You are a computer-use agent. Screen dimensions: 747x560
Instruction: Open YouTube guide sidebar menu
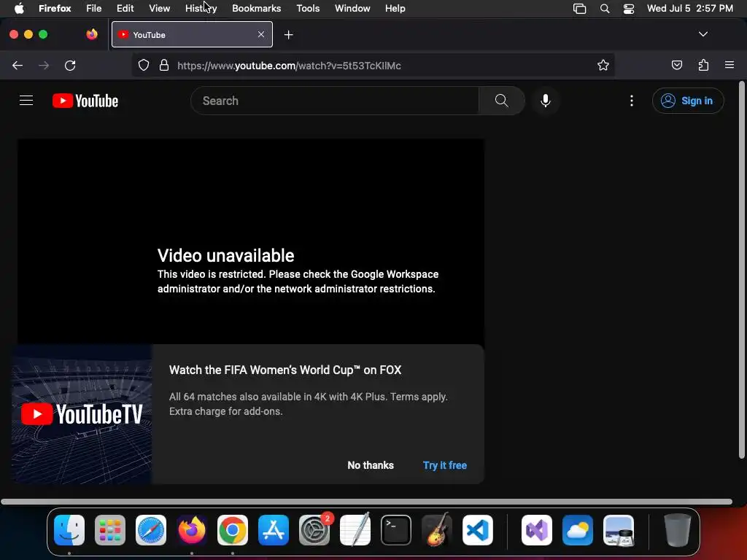(26, 101)
